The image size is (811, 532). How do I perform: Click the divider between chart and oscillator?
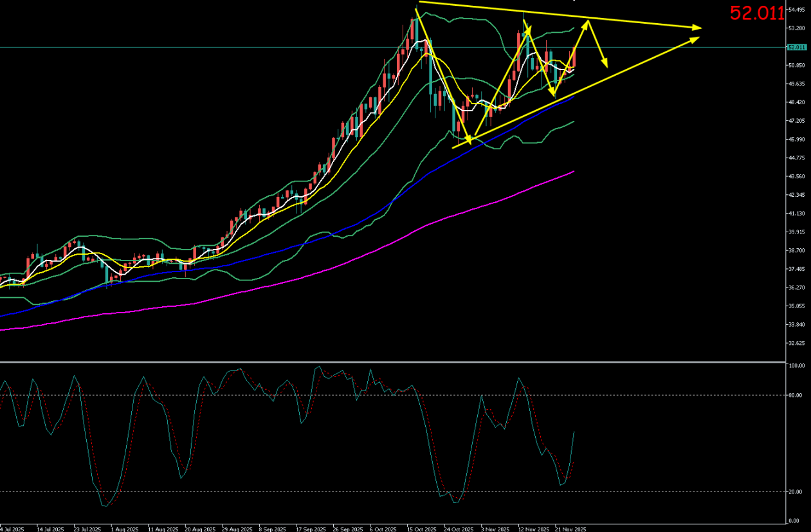[392, 362]
